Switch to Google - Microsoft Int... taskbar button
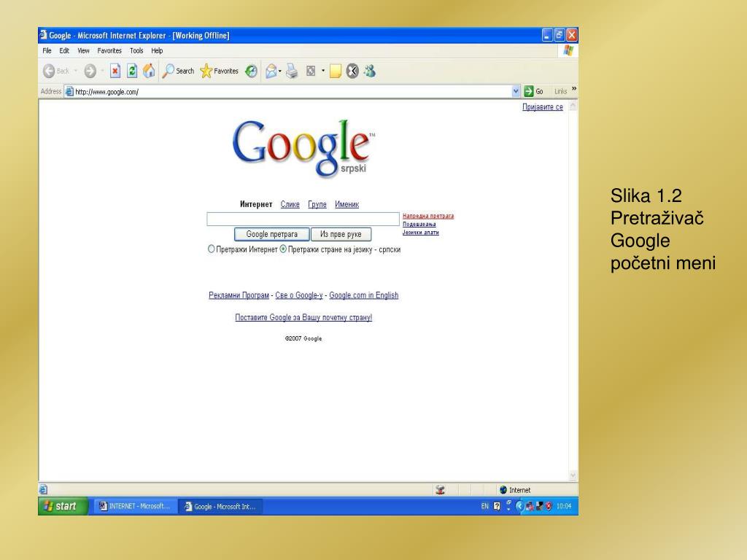Screen dimensions: 747x560 pyautogui.click(x=220, y=506)
